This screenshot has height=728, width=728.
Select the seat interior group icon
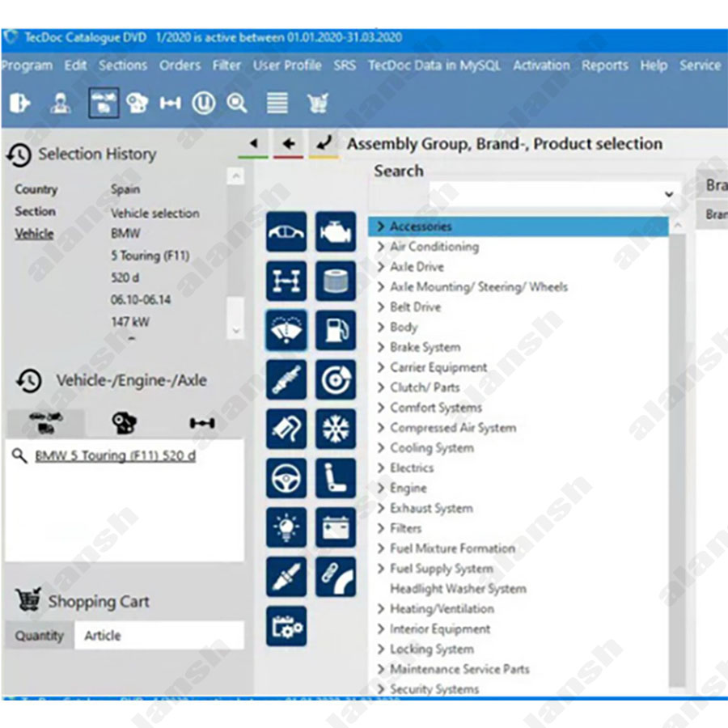(336, 478)
